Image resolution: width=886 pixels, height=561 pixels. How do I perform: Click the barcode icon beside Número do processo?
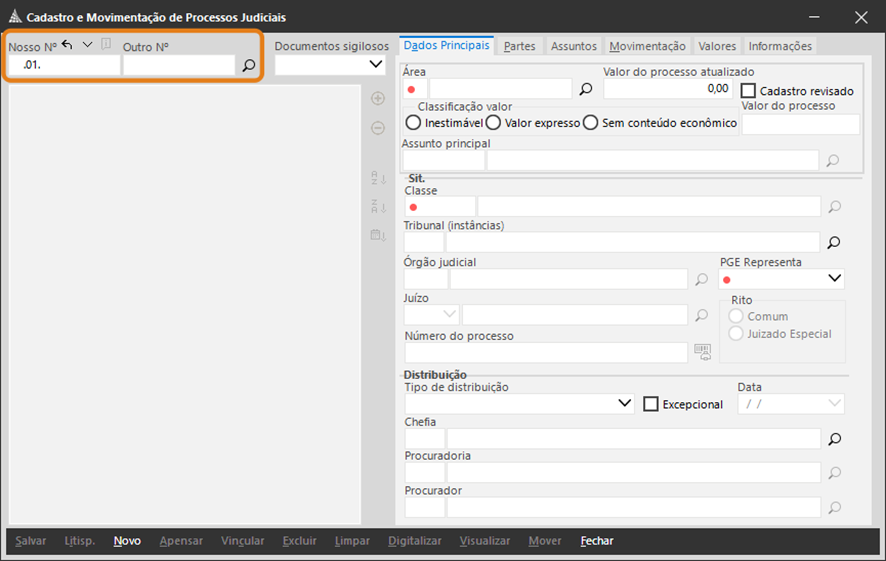pyautogui.click(x=703, y=351)
